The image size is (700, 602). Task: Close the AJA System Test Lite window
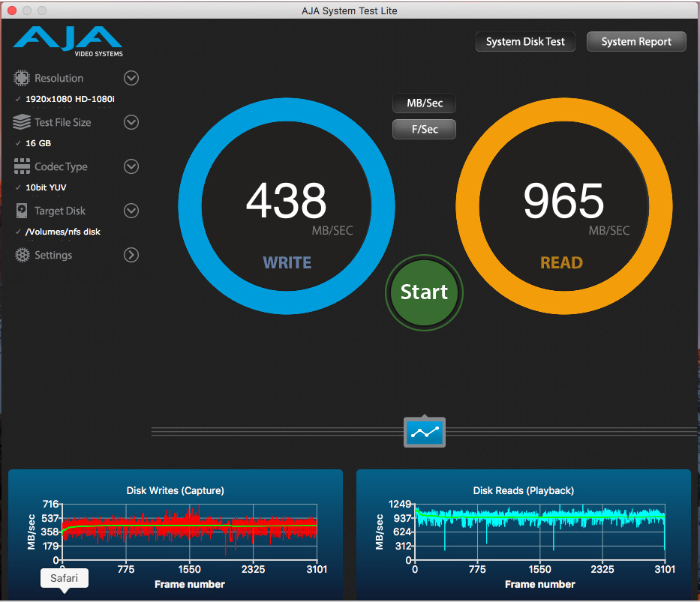[12, 10]
